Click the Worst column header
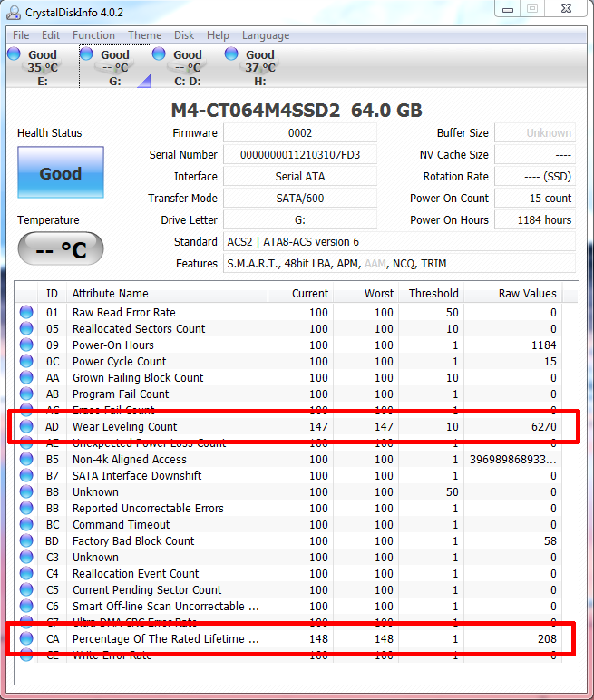 (365, 293)
